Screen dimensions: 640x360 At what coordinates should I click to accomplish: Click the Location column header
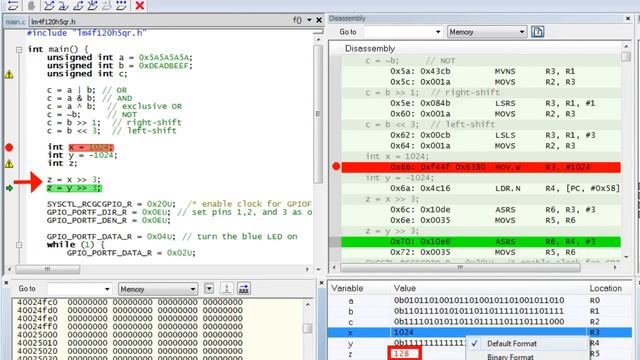click(x=605, y=288)
